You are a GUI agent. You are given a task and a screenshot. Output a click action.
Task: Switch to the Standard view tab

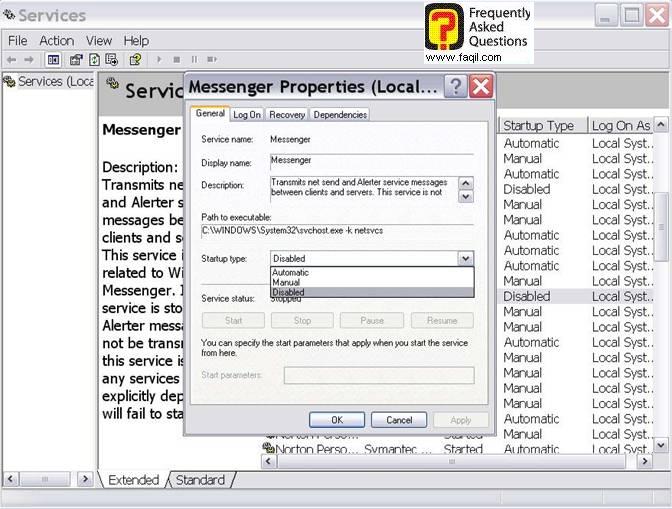201,480
